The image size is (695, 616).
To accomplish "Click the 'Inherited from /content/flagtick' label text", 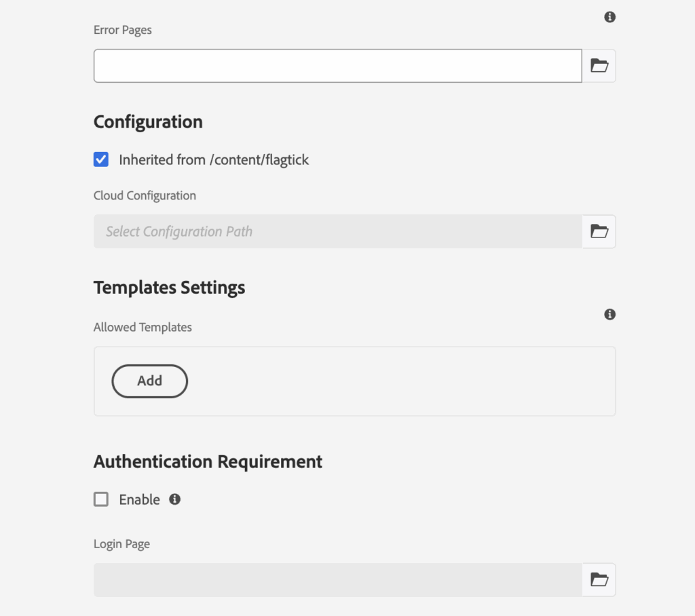I will [x=214, y=160].
